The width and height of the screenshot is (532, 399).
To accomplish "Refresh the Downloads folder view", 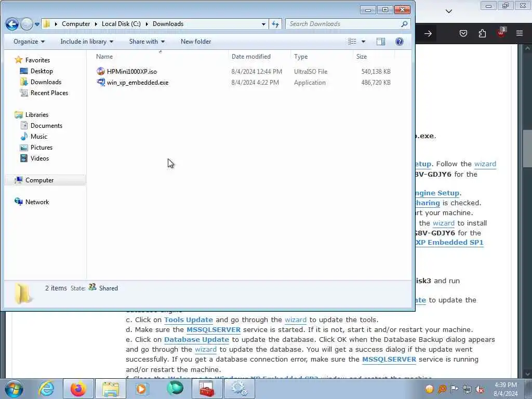I will [275, 24].
